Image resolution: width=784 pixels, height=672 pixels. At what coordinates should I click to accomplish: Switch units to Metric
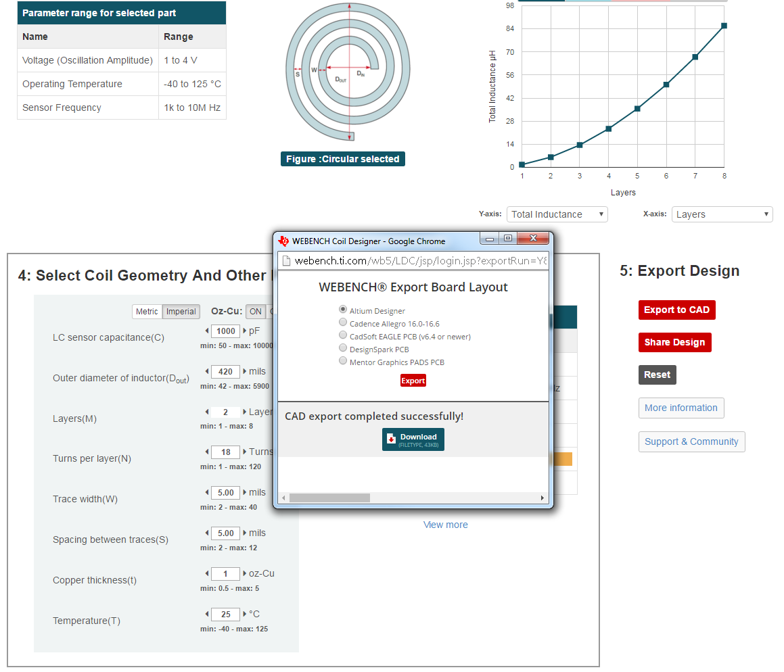pyautogui.click(x=147, y=312)
